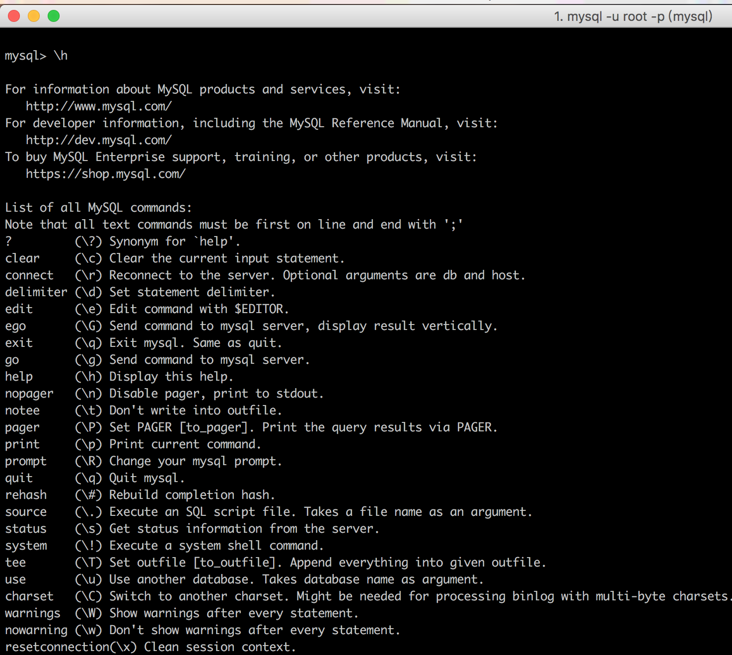
Task: Click 'For information about MySQL products' line
Action: click(x=203, y=90)
